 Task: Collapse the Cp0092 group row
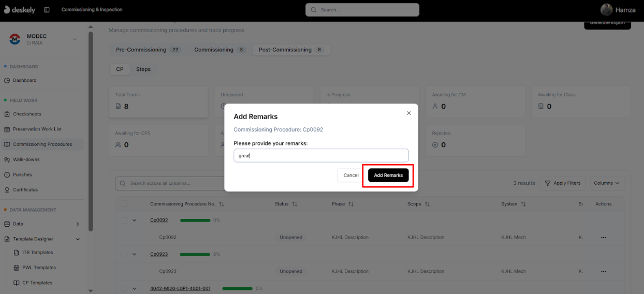tap(135, 220)
